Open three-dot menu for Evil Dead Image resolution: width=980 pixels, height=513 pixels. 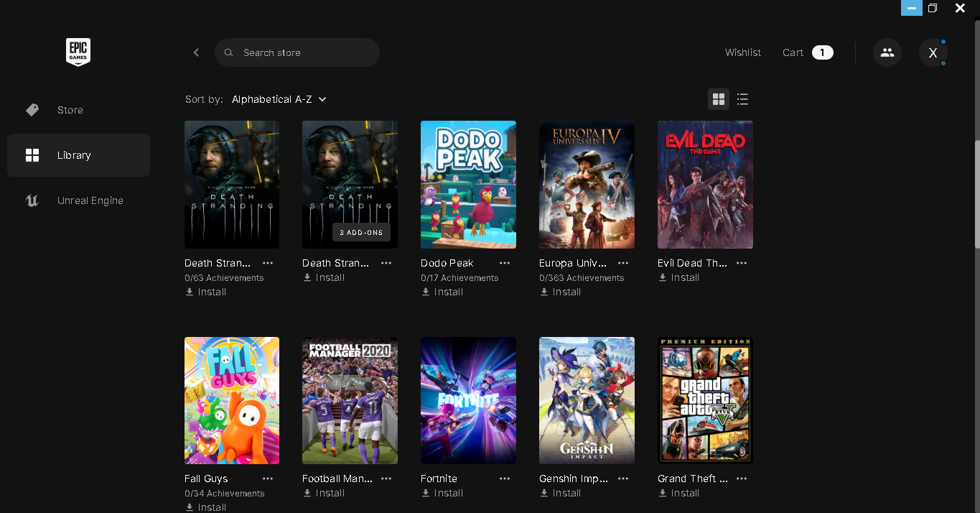[x=742, y=263]
